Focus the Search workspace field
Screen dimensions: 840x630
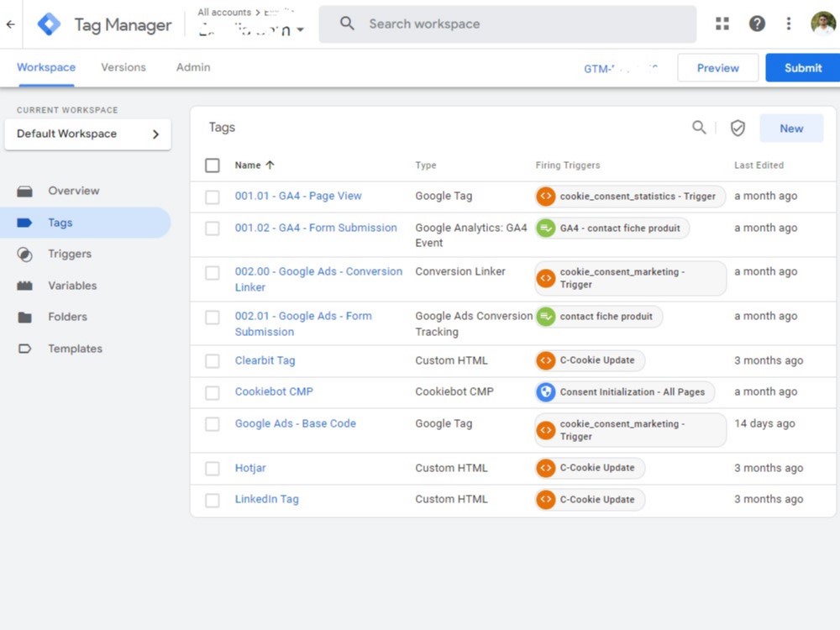tap(507, 24)
